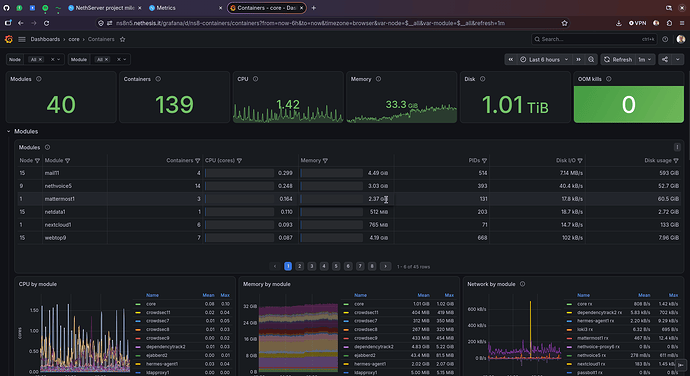Expand the share options chevron
690x376 pixels.
click(x=678, y=59)
